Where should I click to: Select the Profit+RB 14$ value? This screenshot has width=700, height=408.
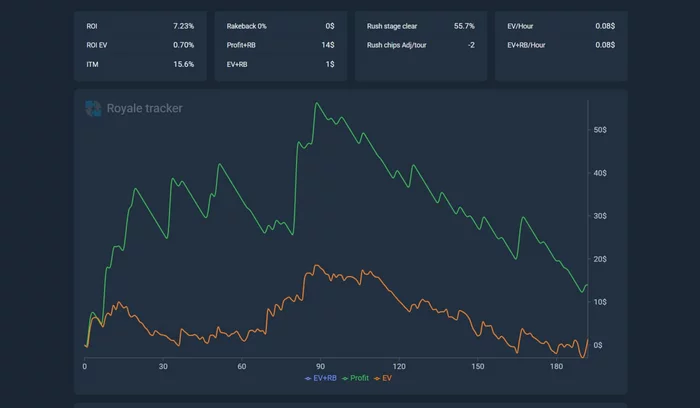pyautogui.click(x=328, y=45)
